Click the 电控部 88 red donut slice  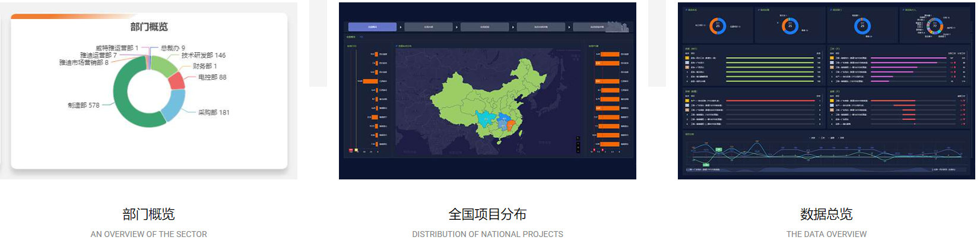[x=177, y=81]
